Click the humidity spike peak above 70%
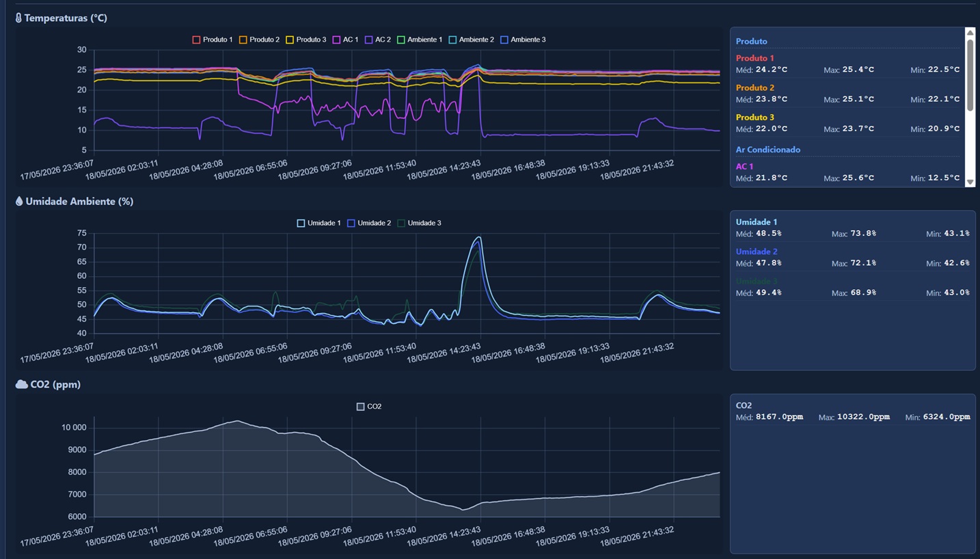The image size is (980, 559). tap(479, 237)
